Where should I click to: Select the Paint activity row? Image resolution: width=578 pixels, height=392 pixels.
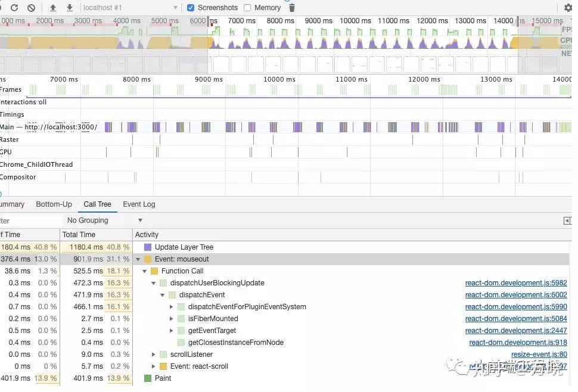(286, 378)
